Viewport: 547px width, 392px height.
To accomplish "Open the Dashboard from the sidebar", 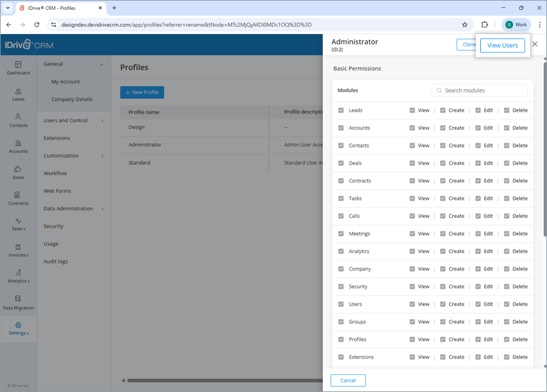I will pos(18,69).
